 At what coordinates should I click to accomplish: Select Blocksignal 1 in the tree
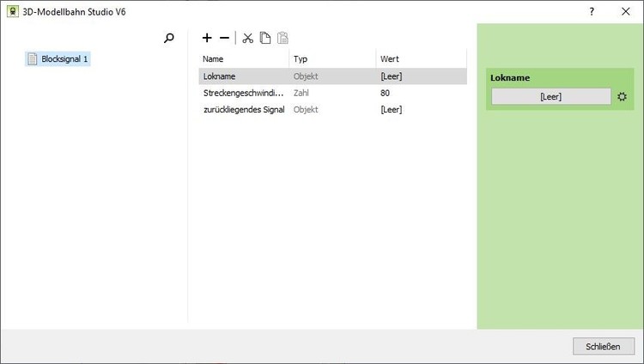[x=58, y=59]
